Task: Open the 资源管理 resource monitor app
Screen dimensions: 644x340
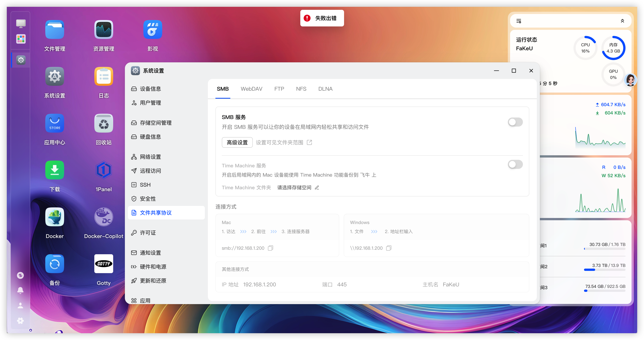Action: tap(104, 29)
